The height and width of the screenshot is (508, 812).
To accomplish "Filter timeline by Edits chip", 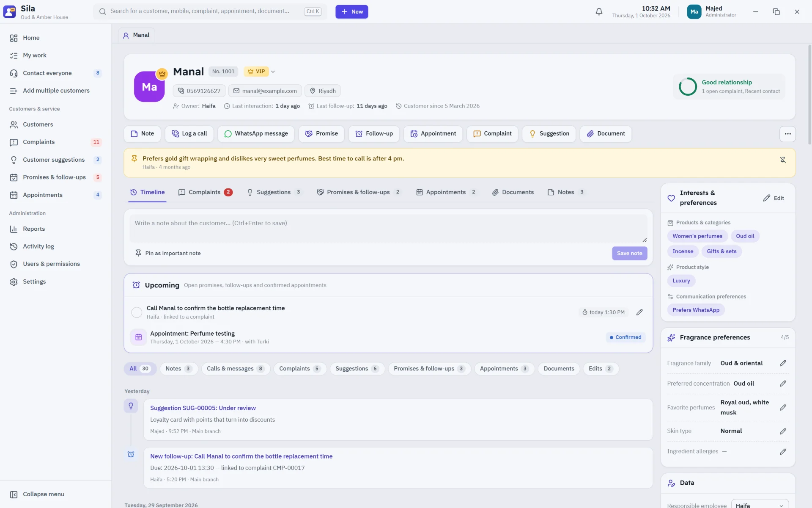I will click(x=601, y=369).
